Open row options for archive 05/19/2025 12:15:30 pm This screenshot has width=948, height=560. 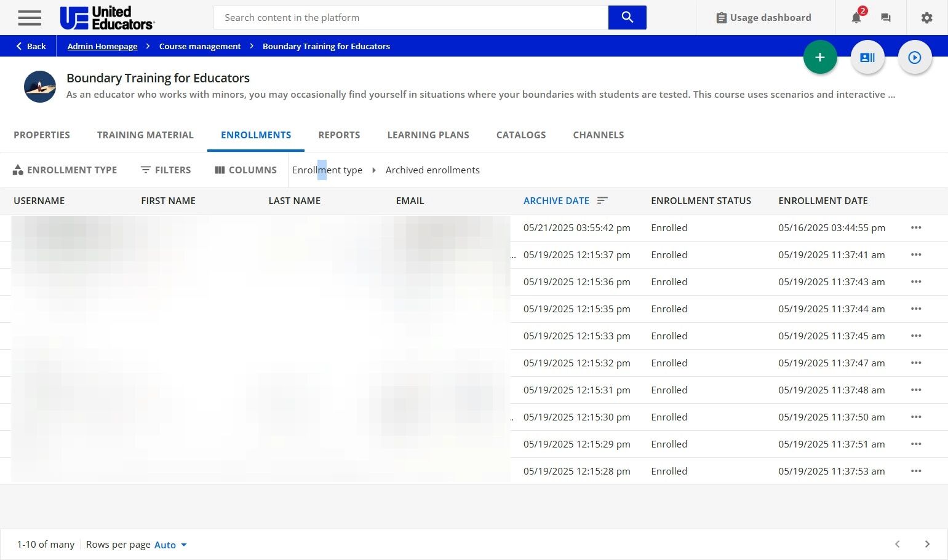916,417
